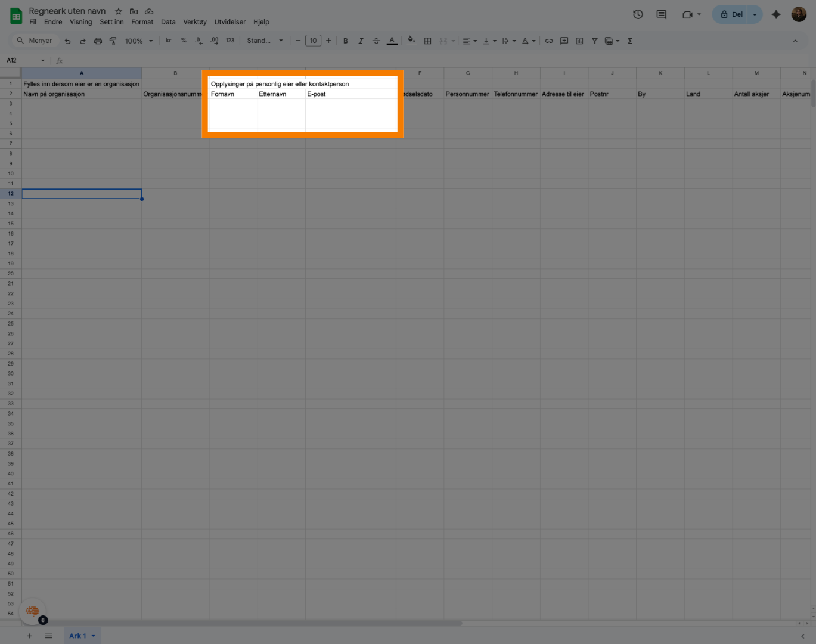The image size is (816, 644).
Task: Create a filter
Action: tap(594, 41)
